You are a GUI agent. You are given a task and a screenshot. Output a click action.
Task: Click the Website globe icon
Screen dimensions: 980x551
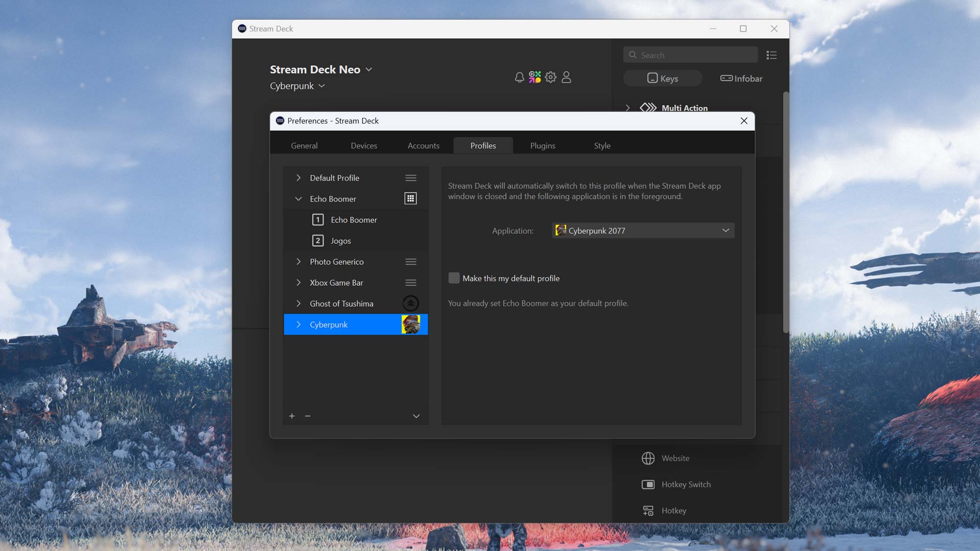(648, 458)
